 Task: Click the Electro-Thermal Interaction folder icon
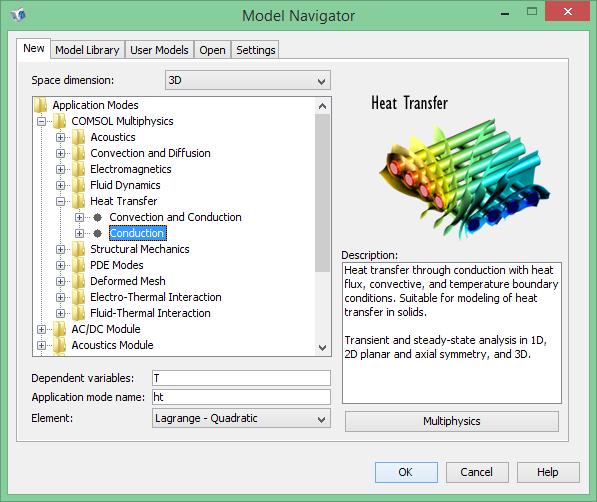point(78,297)
